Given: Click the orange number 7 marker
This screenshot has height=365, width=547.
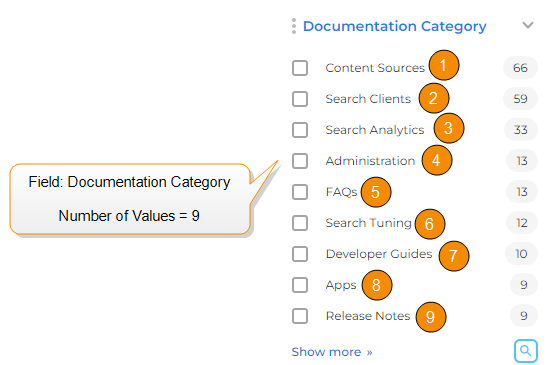Looking at the screenshot, I should 454,256.
